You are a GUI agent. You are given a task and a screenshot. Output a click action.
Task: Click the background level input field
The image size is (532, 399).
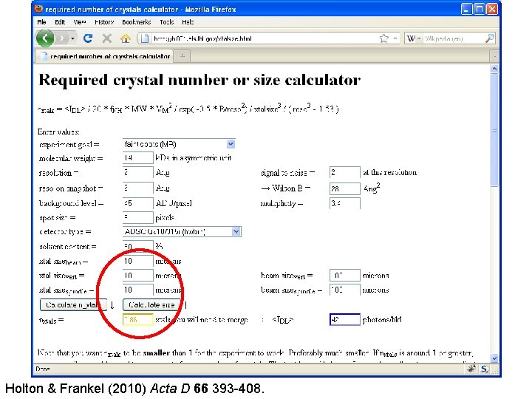coord(137,203)
